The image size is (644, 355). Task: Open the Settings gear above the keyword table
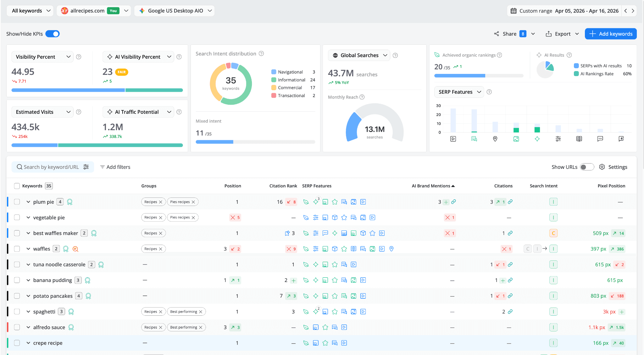[x=602, y=167]
